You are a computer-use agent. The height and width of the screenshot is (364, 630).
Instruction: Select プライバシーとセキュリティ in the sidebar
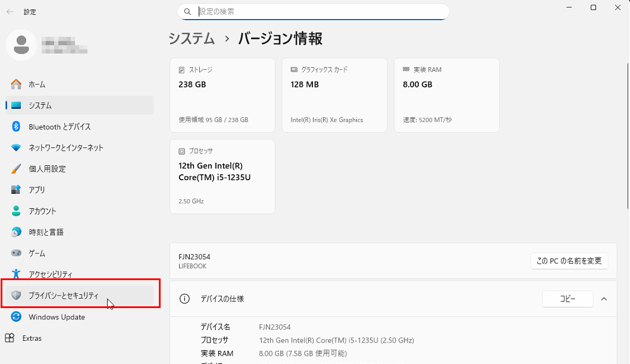click(x=64, y=296)
